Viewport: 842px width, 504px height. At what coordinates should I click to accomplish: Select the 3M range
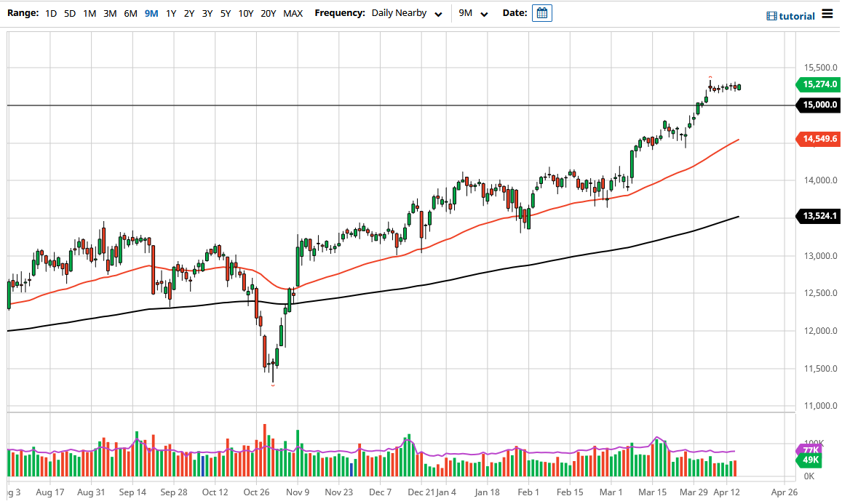109,13
